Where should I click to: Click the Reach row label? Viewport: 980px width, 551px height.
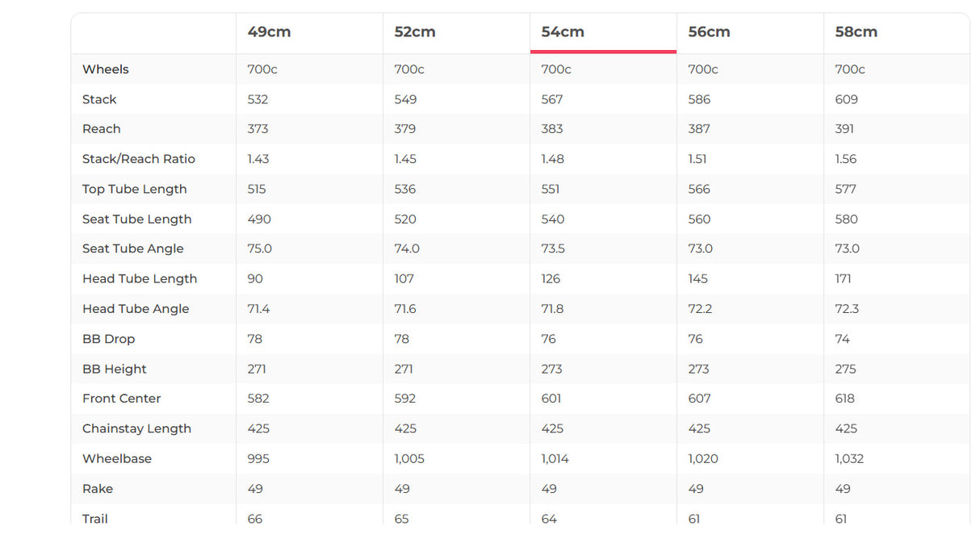coord(102,129)
